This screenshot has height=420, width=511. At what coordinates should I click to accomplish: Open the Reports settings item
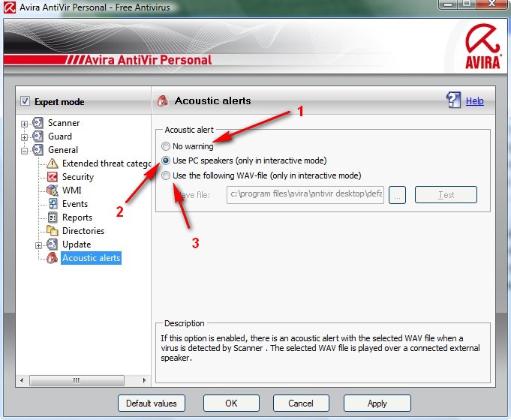[x=77, y=217]
